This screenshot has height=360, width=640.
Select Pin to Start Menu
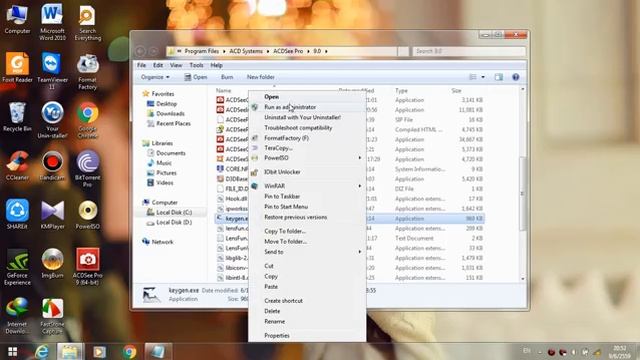pyautogui.click(x=307, y=207)
